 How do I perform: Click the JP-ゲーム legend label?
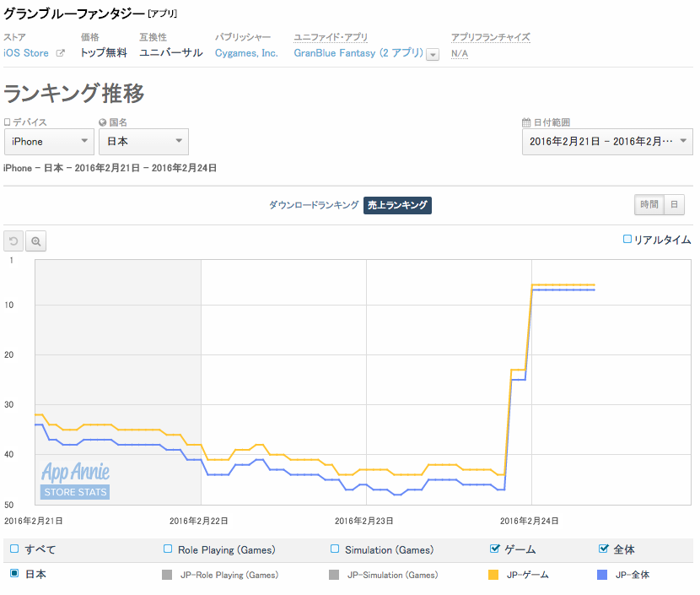coord(528,575)
